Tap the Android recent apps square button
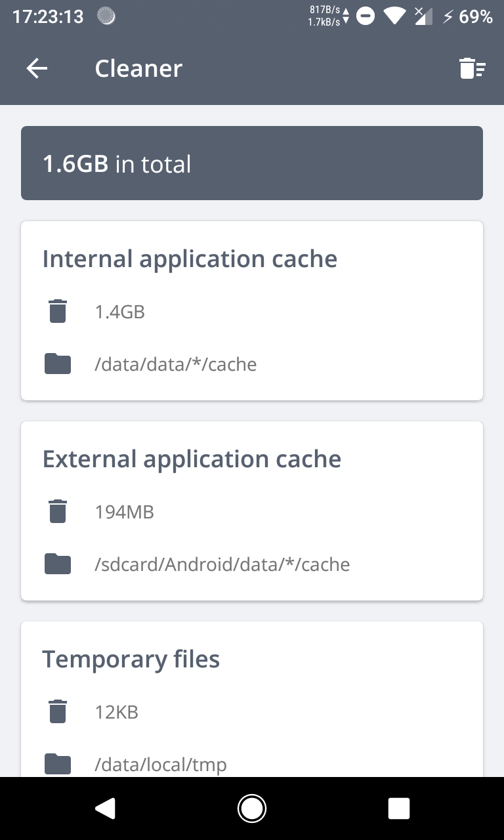This screenshot has width=504, height=840. pyautogui.click(x=399, y=808)
